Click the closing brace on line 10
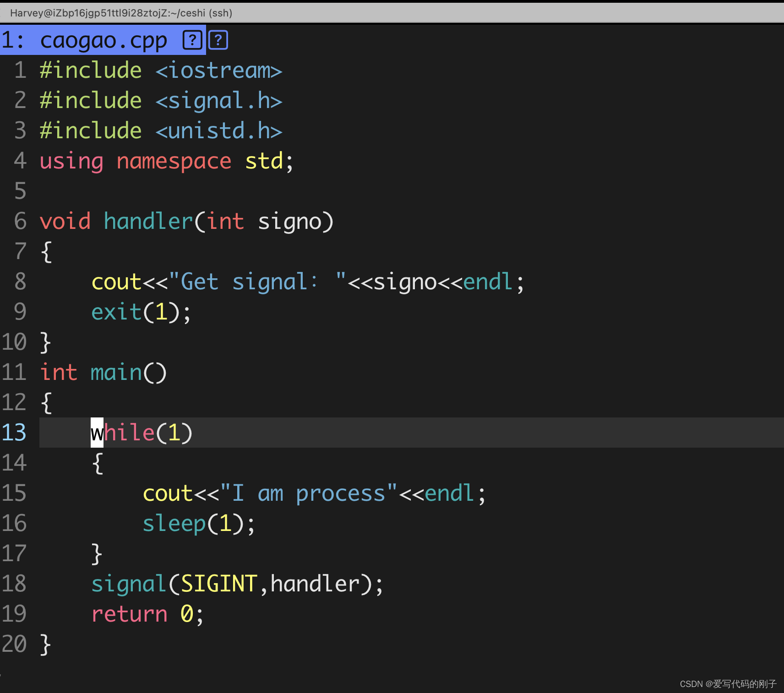Screen dimensions: 784x693 point(46,342)
